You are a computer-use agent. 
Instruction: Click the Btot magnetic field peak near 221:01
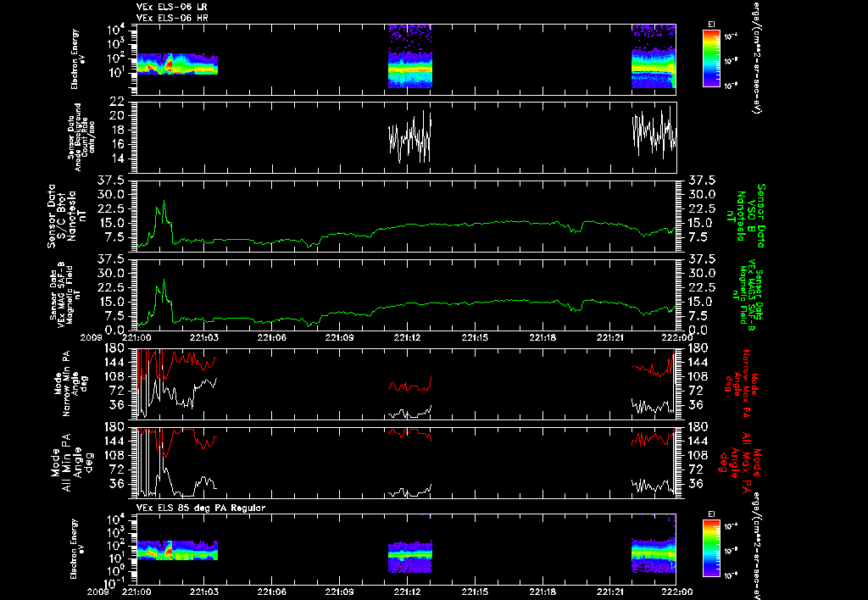coord(164,203)
